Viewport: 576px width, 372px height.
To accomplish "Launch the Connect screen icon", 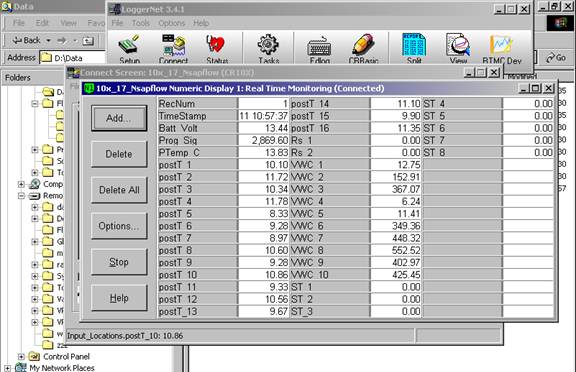I will [x=173, y=48].
